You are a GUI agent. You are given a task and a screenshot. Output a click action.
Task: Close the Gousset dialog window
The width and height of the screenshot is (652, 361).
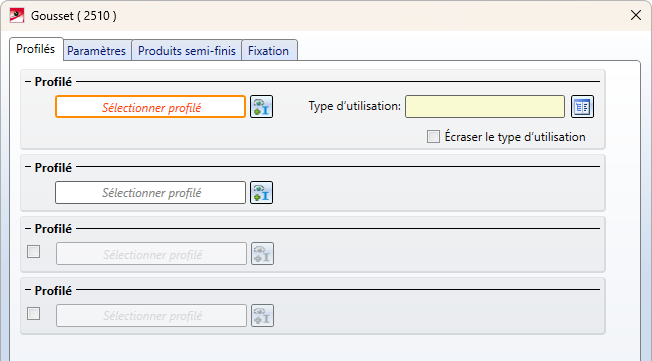pyautogui.click(x=635, y=15)
